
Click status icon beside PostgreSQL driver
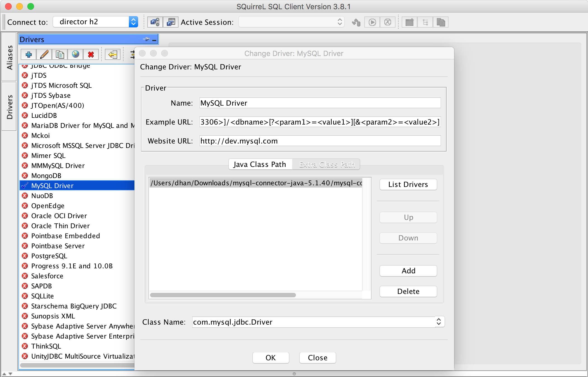click(25, 256)
